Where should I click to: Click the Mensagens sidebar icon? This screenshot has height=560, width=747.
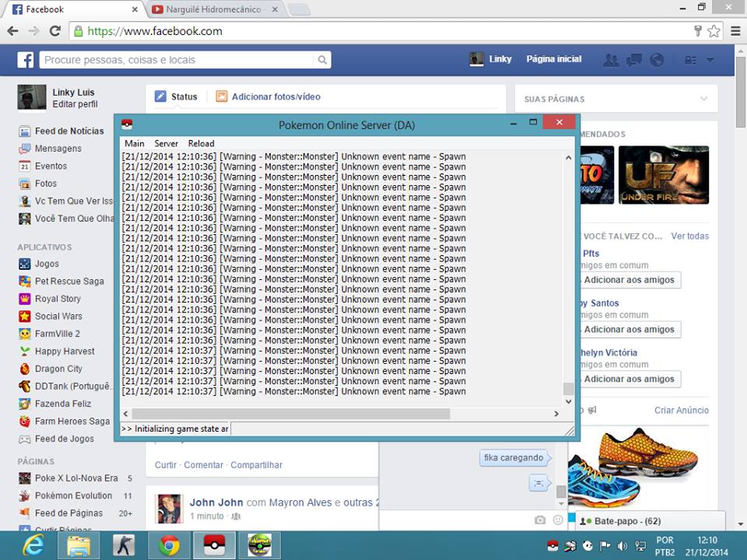24,149
